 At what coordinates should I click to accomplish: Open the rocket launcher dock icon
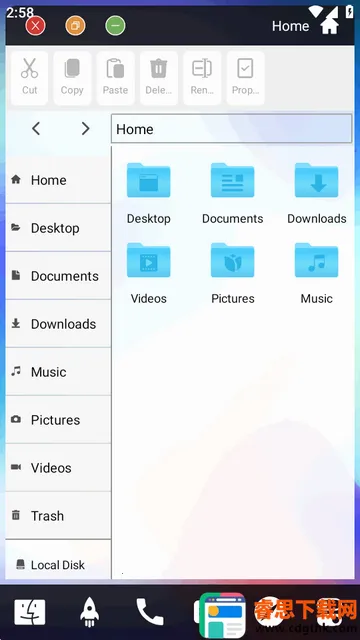[89, 612]
